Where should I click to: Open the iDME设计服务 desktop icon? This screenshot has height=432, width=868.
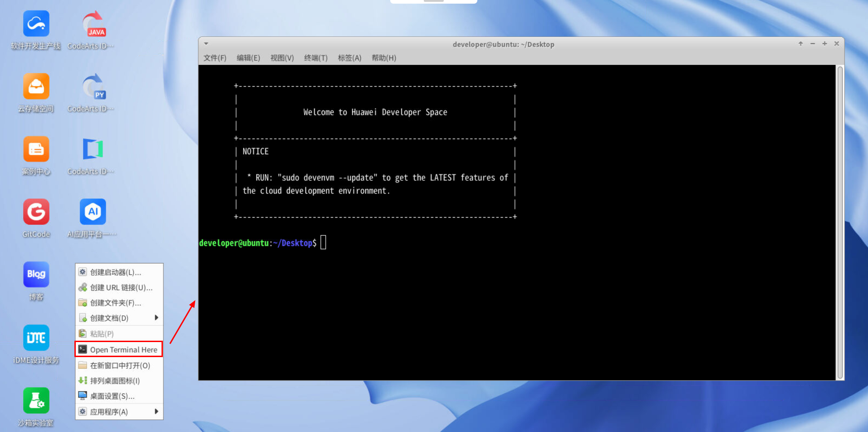[x=36, y=338]
